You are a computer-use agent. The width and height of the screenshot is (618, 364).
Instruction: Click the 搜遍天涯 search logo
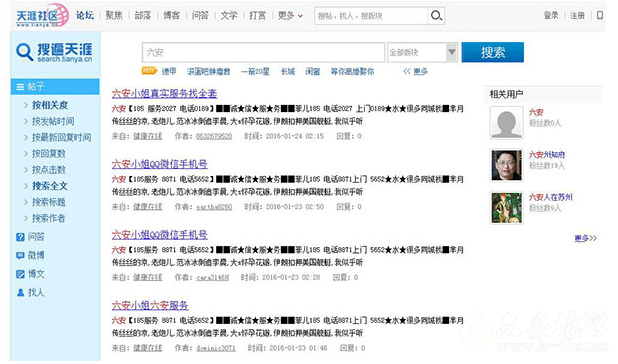(x=54, y=52)
